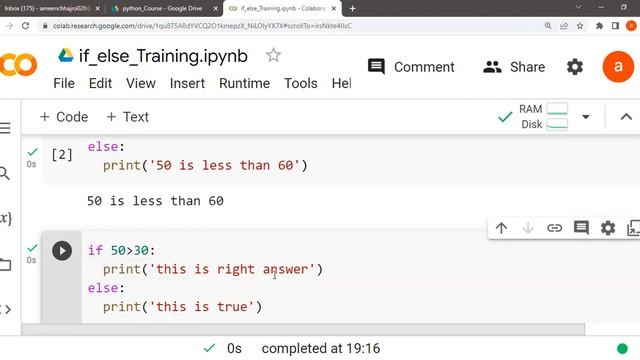Bookmark this page with star icon

tap(580, 26)
